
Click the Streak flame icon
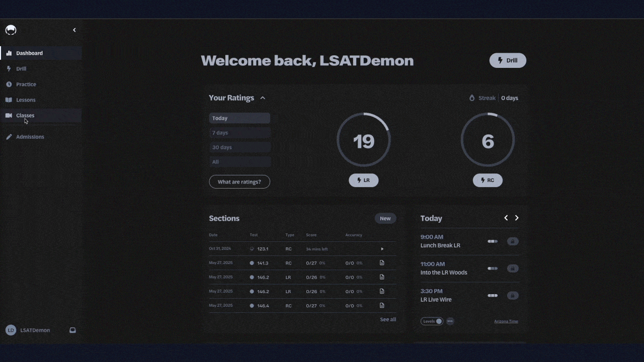[472, 98]
